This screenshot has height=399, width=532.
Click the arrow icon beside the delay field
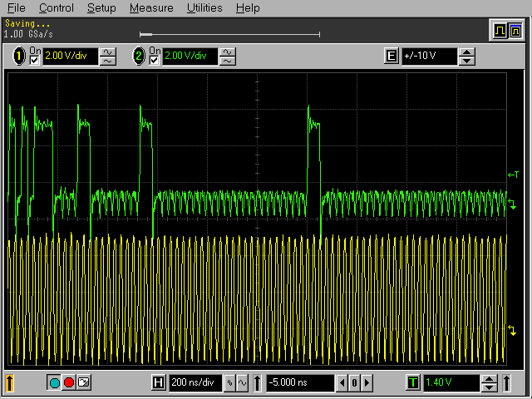pos(257,382)
